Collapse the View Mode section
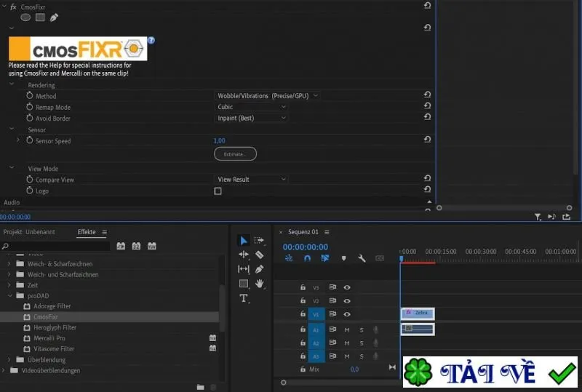The image size is (582, 392). [12, 168]
